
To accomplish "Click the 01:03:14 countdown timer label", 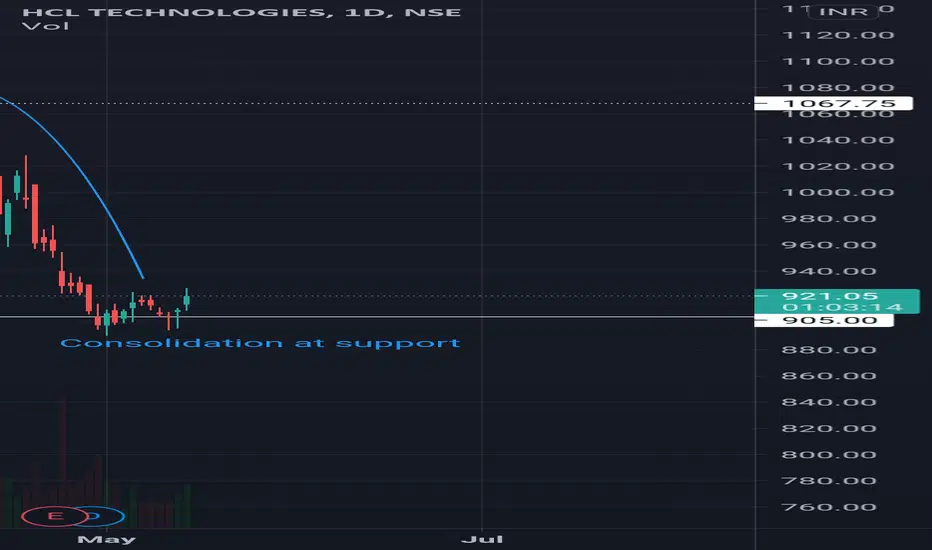I will 842,307.
